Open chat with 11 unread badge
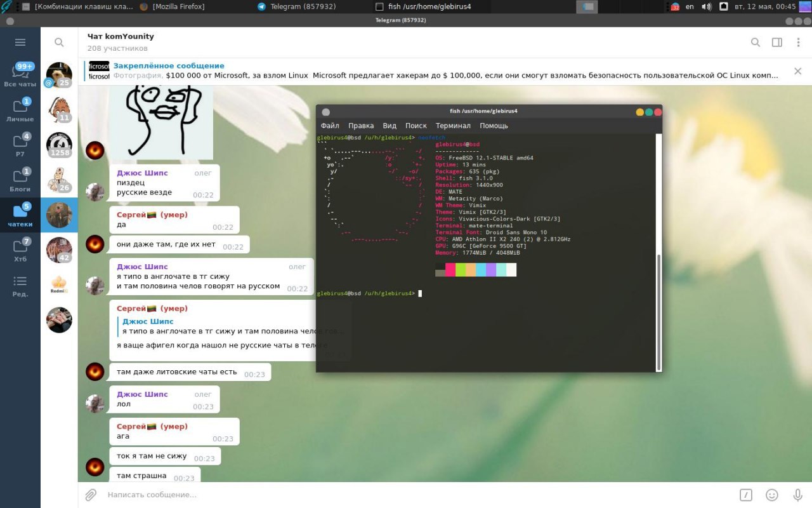The height and width of the screenshot is (508, 812). pos(59,110)
